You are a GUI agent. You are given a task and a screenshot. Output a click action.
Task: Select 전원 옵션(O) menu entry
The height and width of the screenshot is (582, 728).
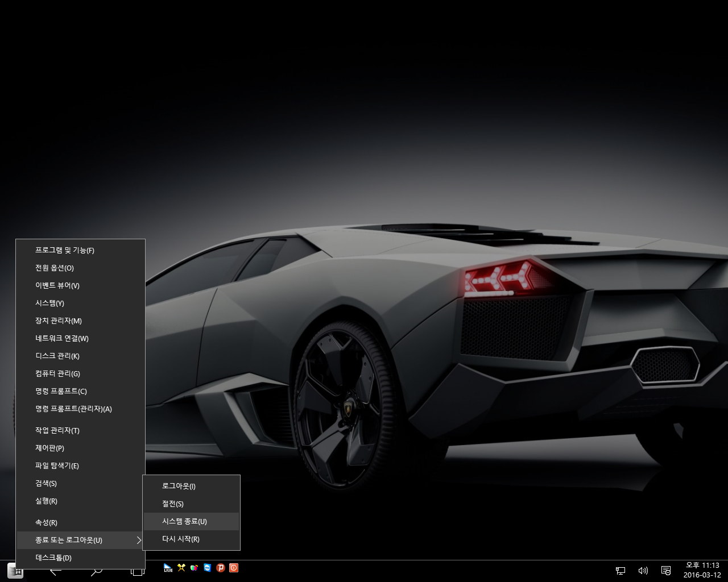[x=80, y=268]
